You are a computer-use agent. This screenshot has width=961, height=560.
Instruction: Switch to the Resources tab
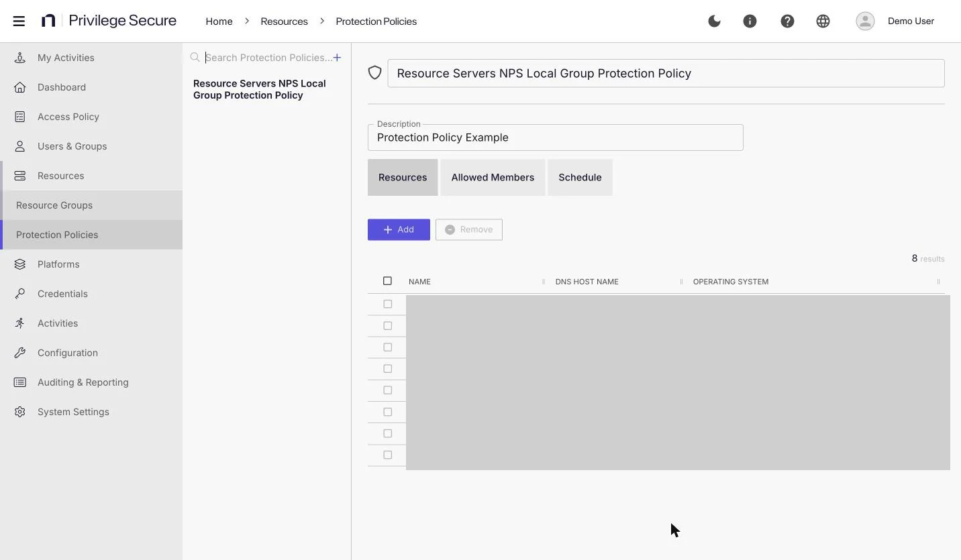coord(403,178)
